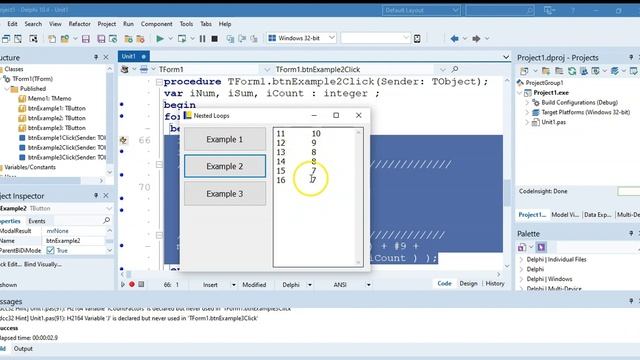The width and height of the screenshot is (640, 360).
Task: Click Add File to Project toolbar icon
Action: click(128, 39)
